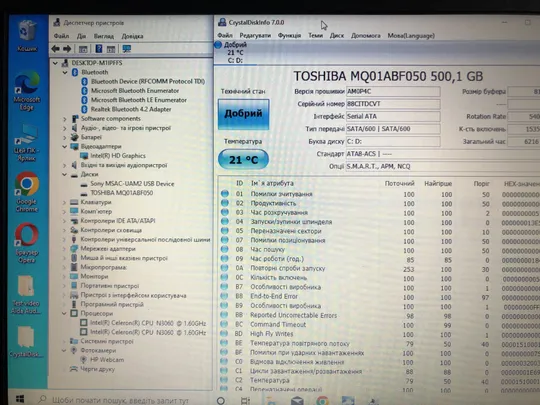
Task: Select Realtek Bluetooth 4.2 Adapter
Action: (131, 109)
